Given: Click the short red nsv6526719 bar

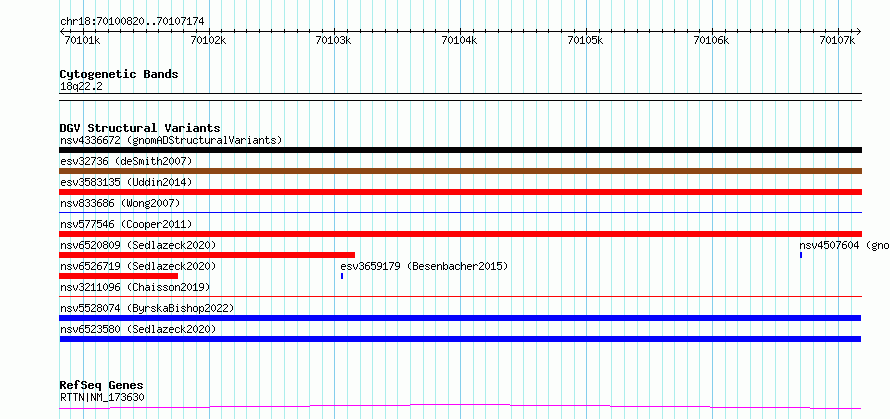Looking at the screenshot, I should tap(119, 276).
